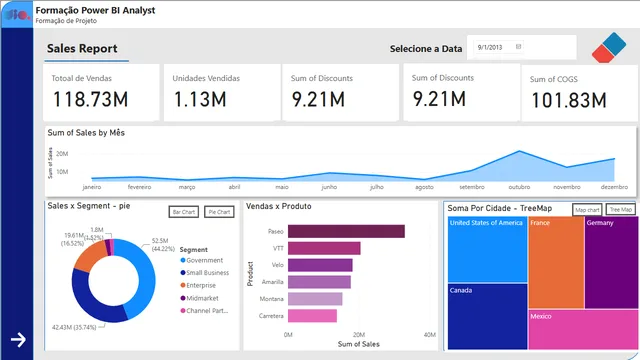This screenshot has width=640, height=360.
Task: Switch segment visual to Pie Chart
Action: 219,212
